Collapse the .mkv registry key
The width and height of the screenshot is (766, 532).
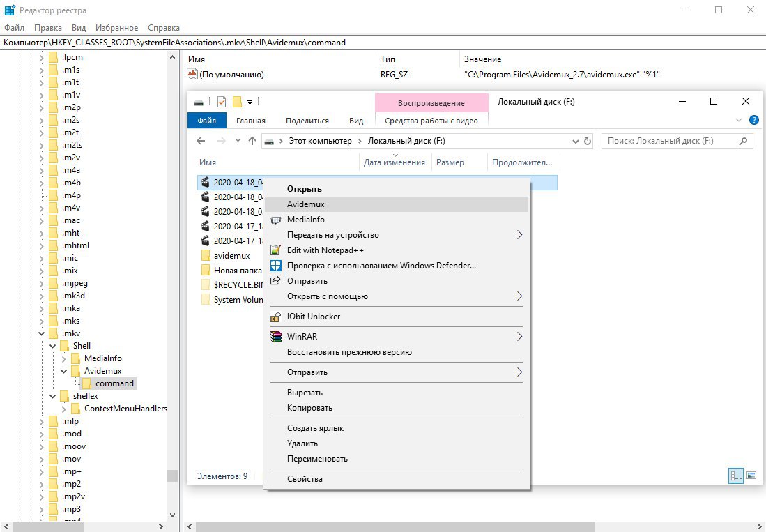pos(42,334)
